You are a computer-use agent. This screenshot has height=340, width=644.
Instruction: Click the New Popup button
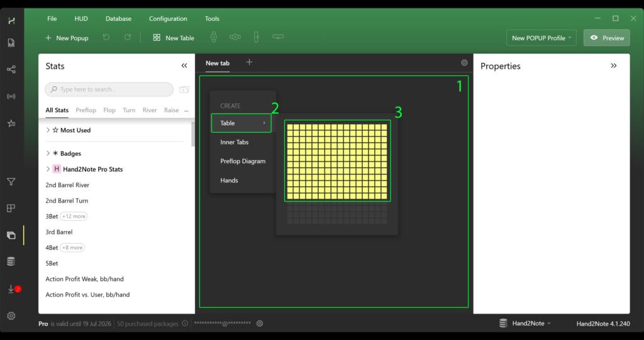[x=67, y=38]
